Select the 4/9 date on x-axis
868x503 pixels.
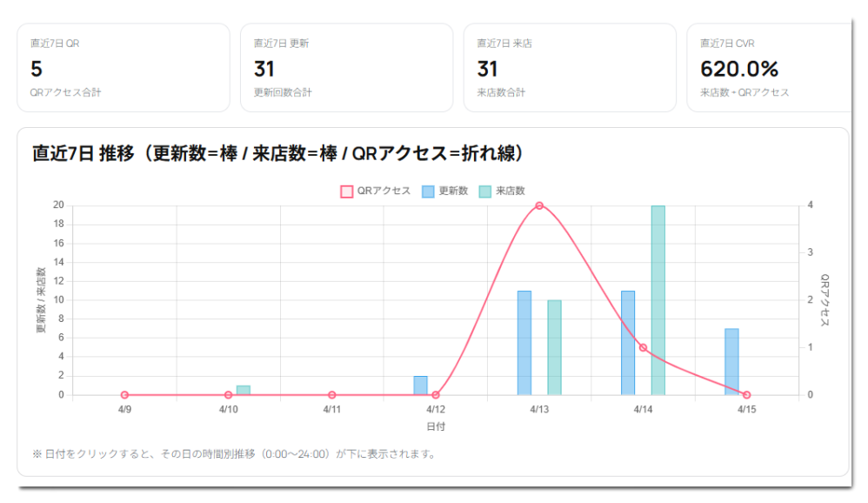124,409
